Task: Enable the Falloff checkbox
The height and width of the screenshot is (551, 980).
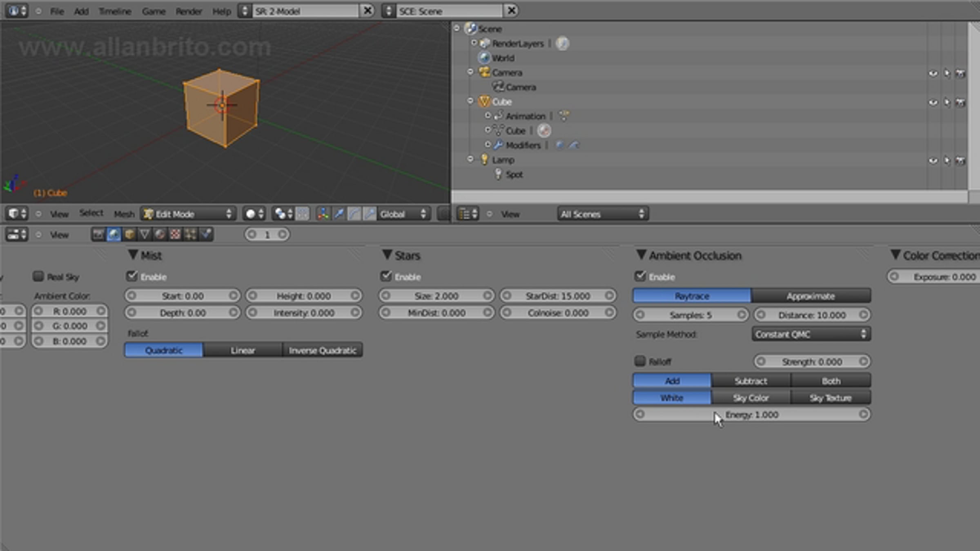Action: click(x=640, y=361)
